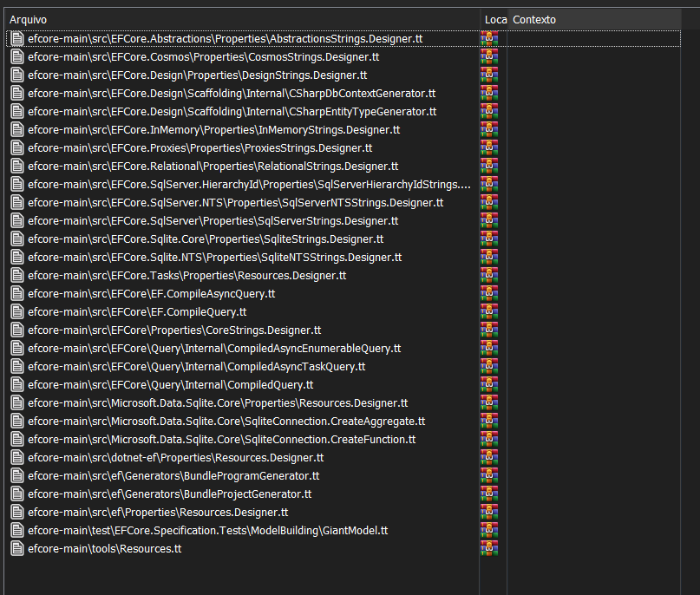Click the SqlServerNTSStrings.Designer.tt file icon
This screenshot has height=595, width=700.
click(x=17, y=203)
